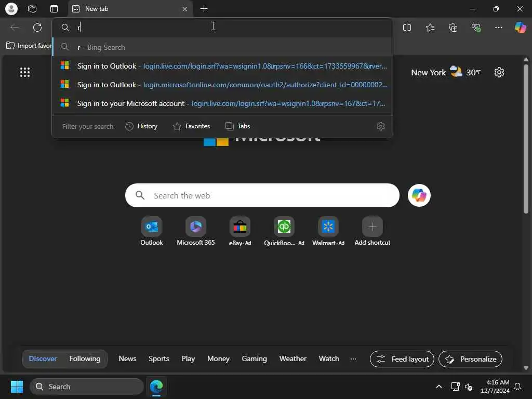The image size is (532, 399).
Task: Filter search by History
Action: coord(141,126)
